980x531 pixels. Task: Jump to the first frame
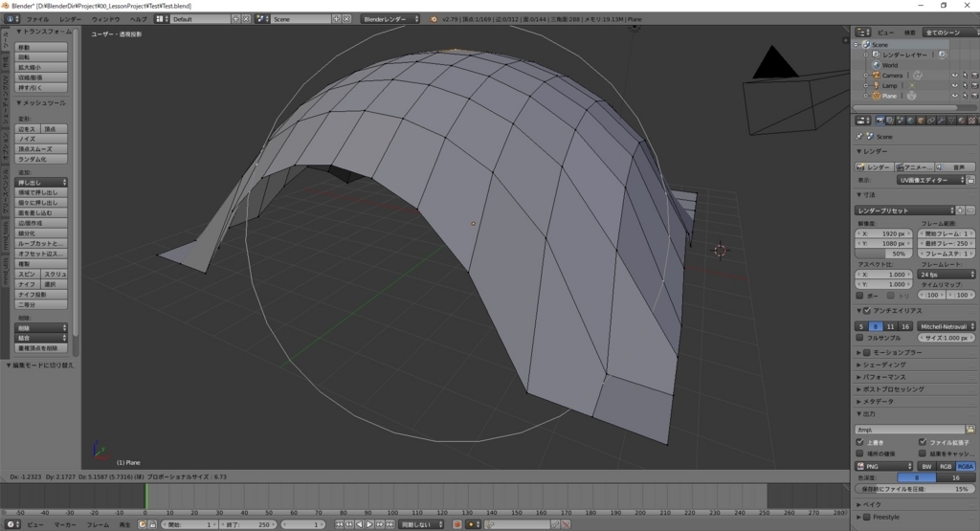pos(339,524)
